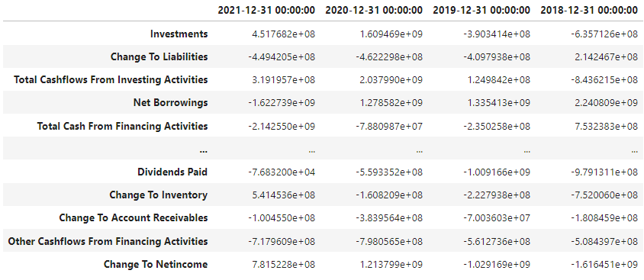644x280 pixels.
Task: Click the cell -2.142550e+09
Action: click(x=282, y=126)
